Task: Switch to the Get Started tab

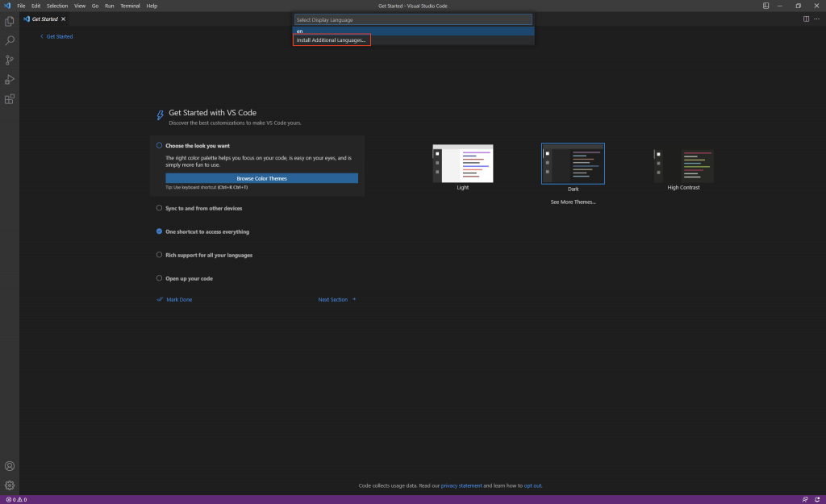Action: point(45,19)
